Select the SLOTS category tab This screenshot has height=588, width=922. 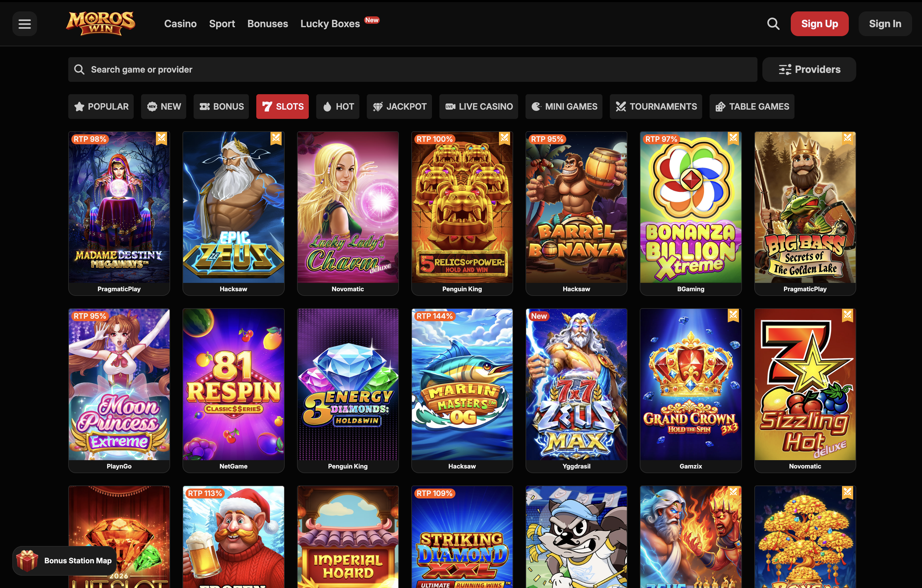pos(283,107)
